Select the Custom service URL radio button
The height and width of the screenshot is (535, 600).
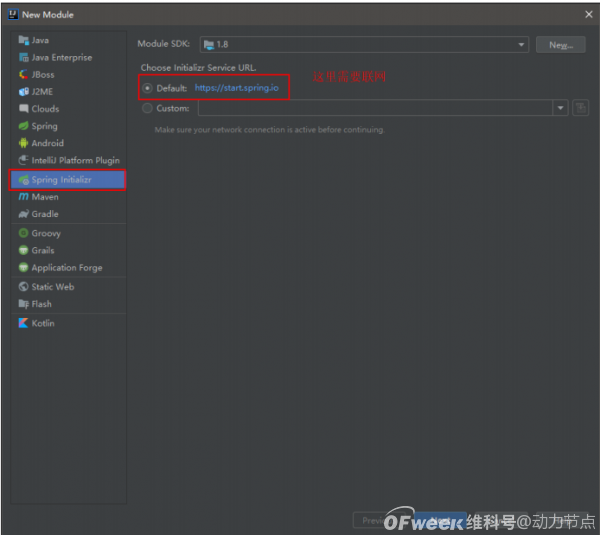click(x=147, y=108)
